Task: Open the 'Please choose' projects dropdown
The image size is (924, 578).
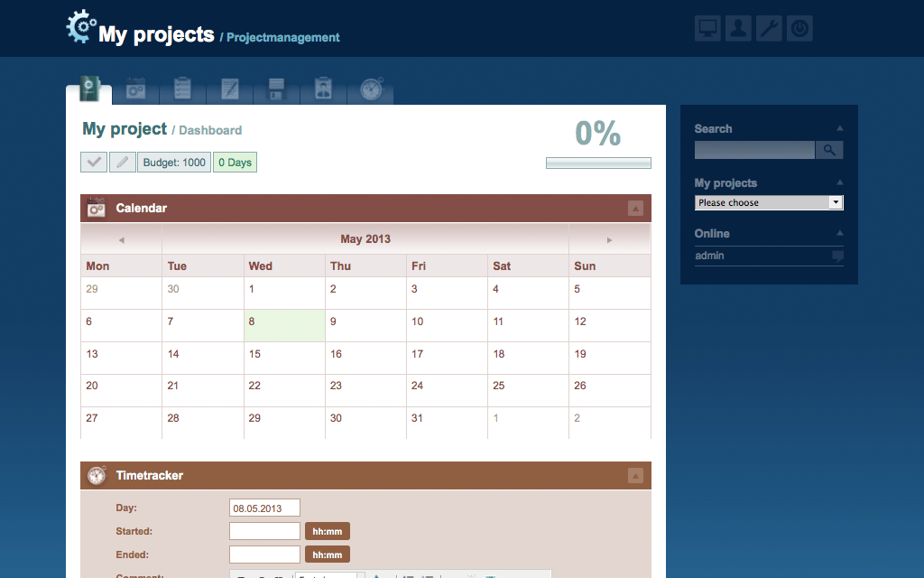Action: click(x=769, y=203)
